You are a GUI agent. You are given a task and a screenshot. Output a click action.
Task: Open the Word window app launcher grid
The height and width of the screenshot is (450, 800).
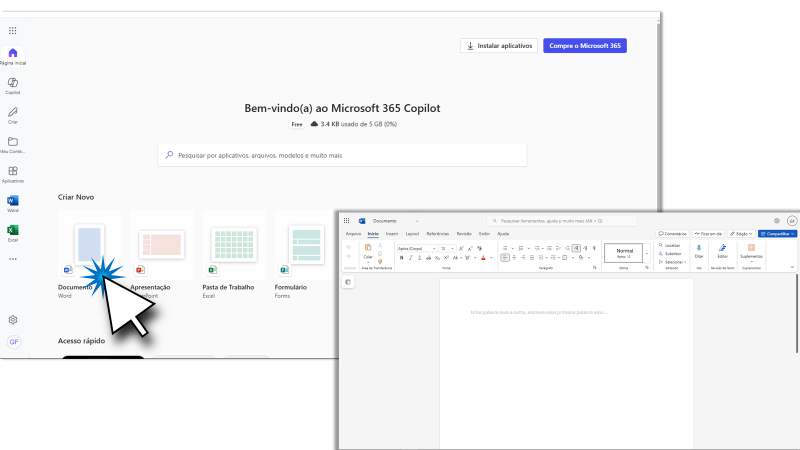pos(346,221)
